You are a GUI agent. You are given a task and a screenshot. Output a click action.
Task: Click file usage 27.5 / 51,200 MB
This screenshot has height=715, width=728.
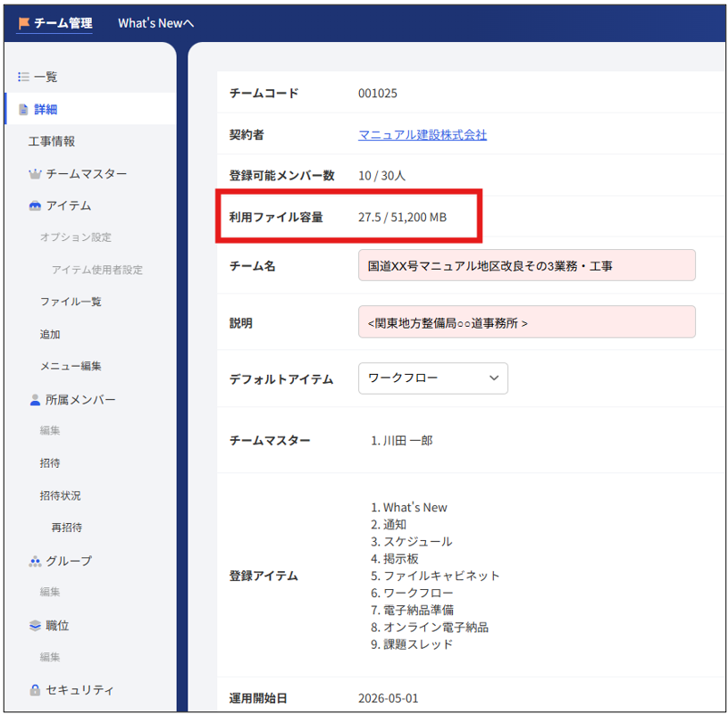402,217
